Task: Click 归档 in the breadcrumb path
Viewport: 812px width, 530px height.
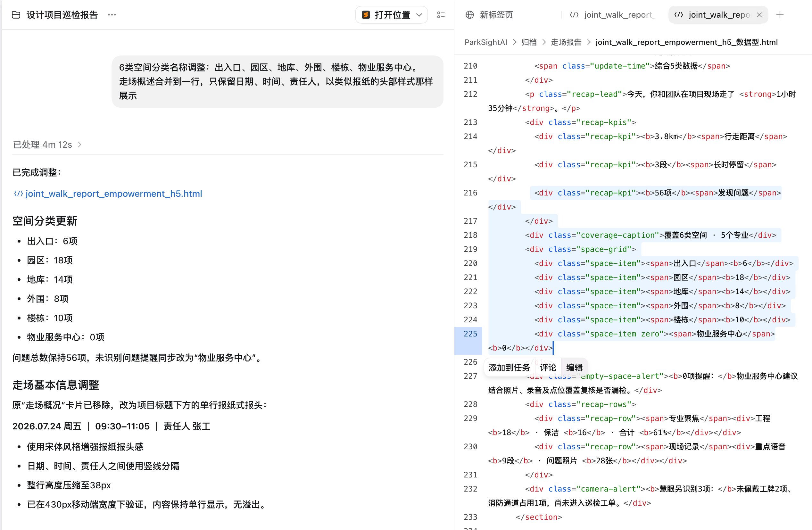Action: [x=529, y=42]
